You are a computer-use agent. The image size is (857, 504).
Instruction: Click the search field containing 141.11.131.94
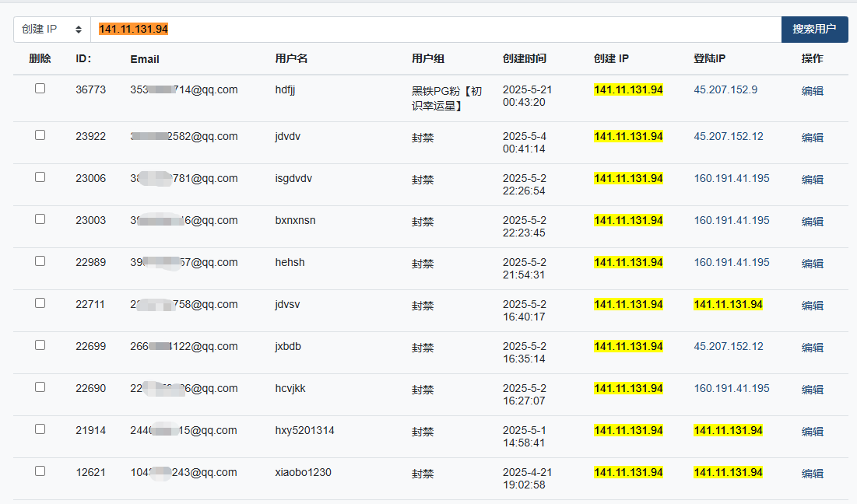pyautogui.click(x=436, y=30)
